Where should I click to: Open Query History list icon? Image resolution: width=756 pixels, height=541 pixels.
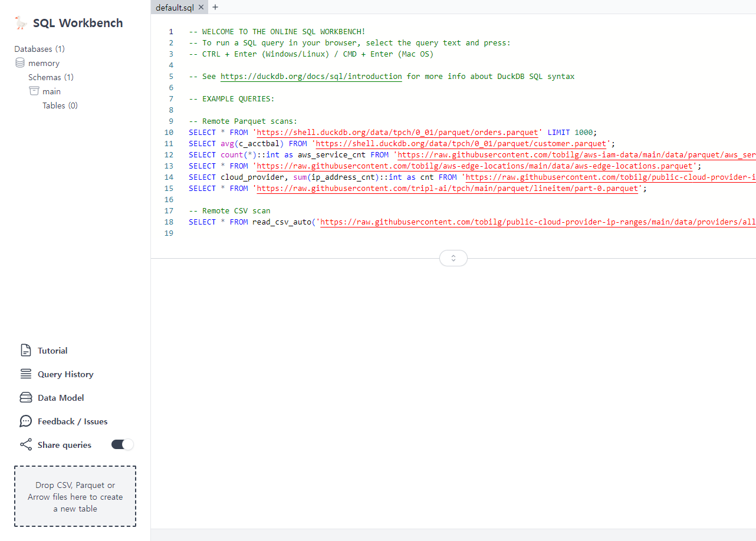25,374
